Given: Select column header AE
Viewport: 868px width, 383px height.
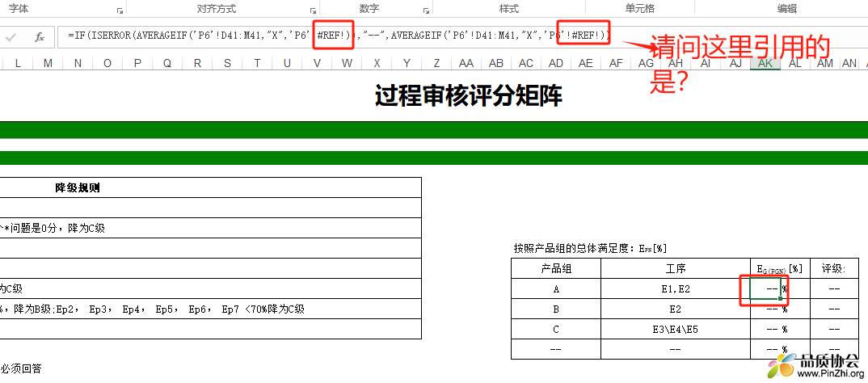Looking at the screenshot, I should click(x=586, y=63).
